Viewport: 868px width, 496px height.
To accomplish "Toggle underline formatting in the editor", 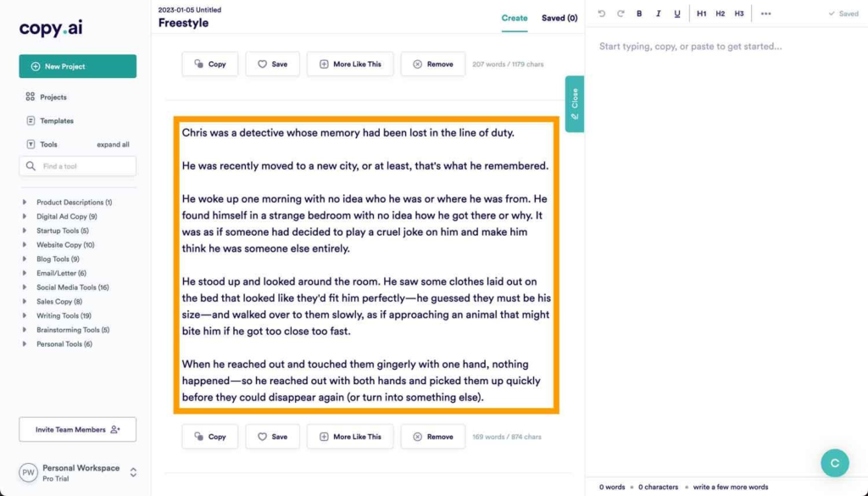I will (x=676, y=14).
